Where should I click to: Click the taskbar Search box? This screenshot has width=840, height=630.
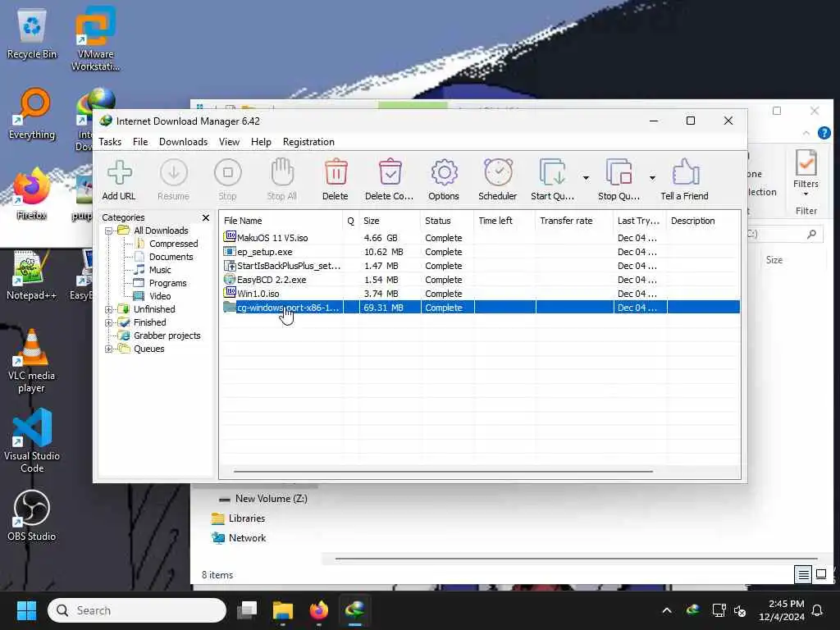pyautogui.click(x=137, y=610)
